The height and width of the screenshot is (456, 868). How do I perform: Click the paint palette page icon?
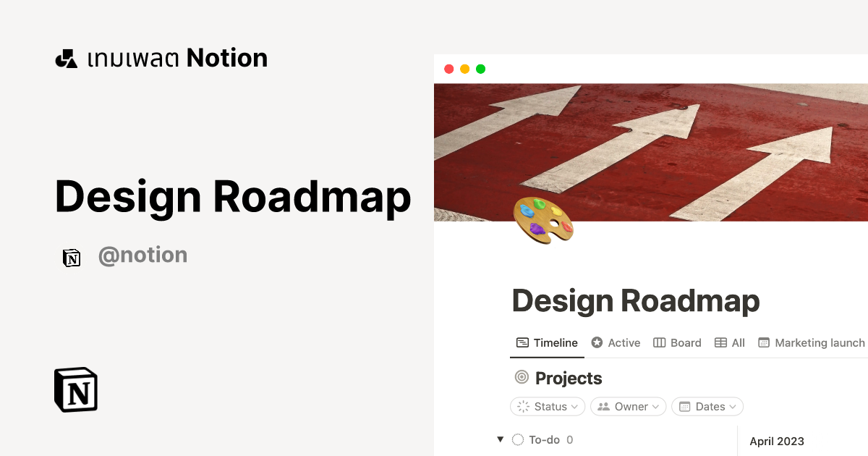(x=542, y=220)
